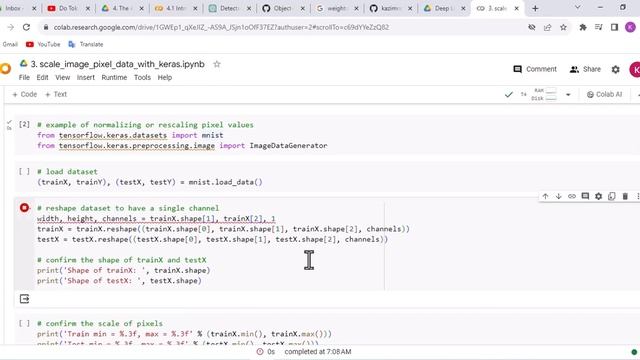The image size is (640, 360).
Task: Re-run the cell numbered [2]
Action: 24,124
